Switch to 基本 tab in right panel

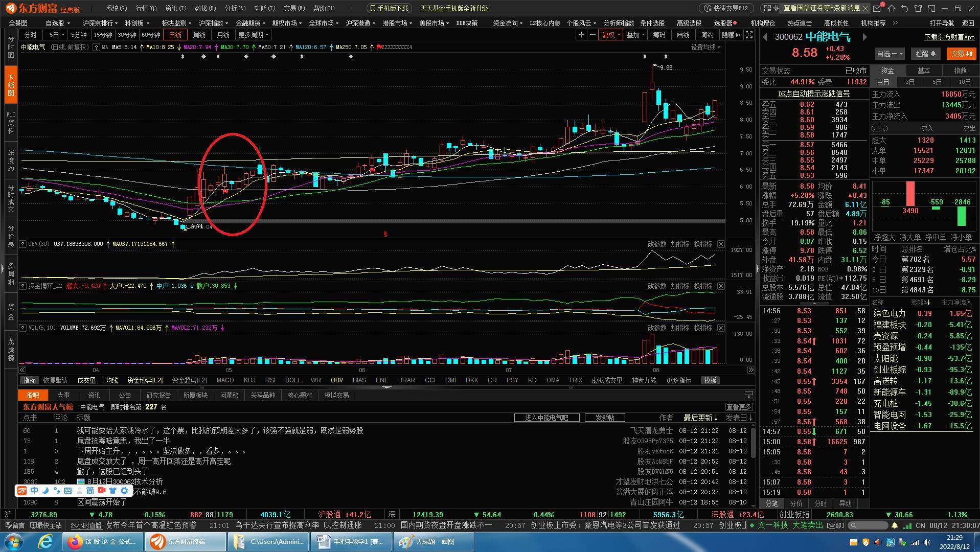pyautogui.click(x=924, y=71)
